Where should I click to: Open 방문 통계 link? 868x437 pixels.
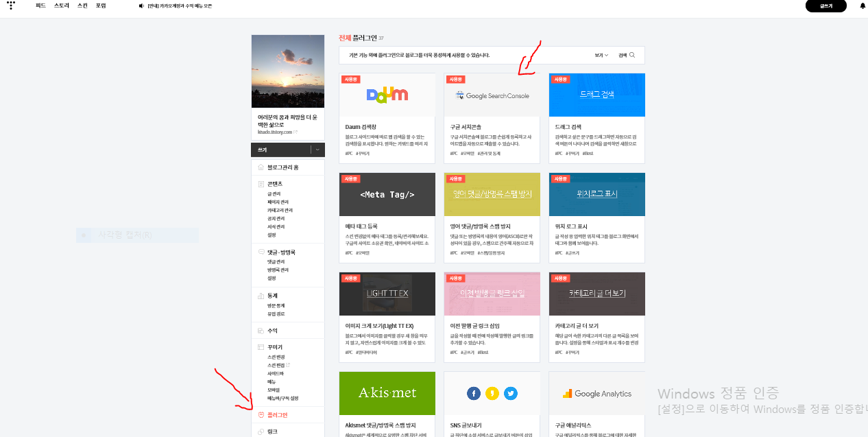[x=276, y=306]
